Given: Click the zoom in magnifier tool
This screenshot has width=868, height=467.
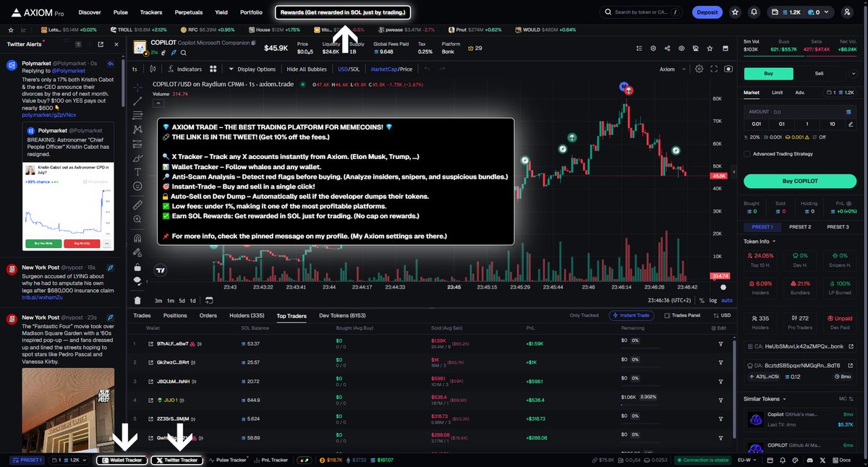Looking at the screenshot, I should click(x=137, y=220).
